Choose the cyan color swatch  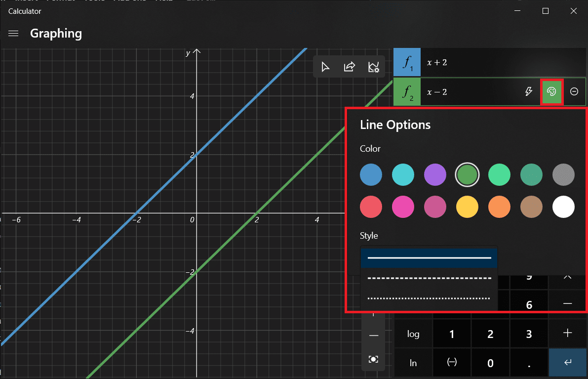(x=403, y=174)
